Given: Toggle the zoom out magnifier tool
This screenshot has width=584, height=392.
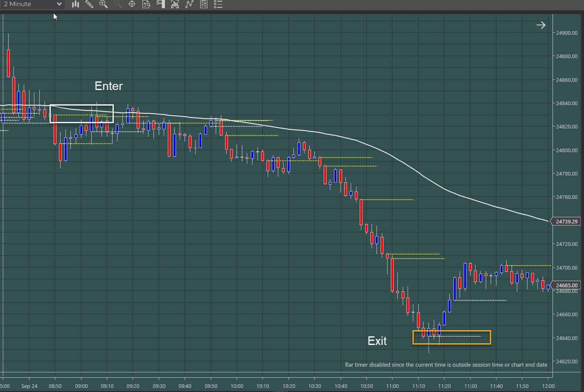Looking at the screenshot, I should pyautogui.click(x=117, y=5).
